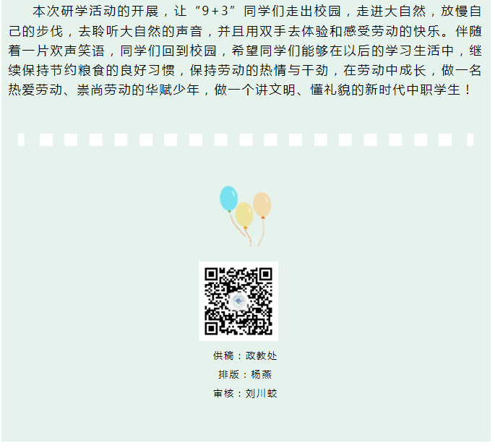Click the blue balloon

pyautogui.click(x=230, y=200)
